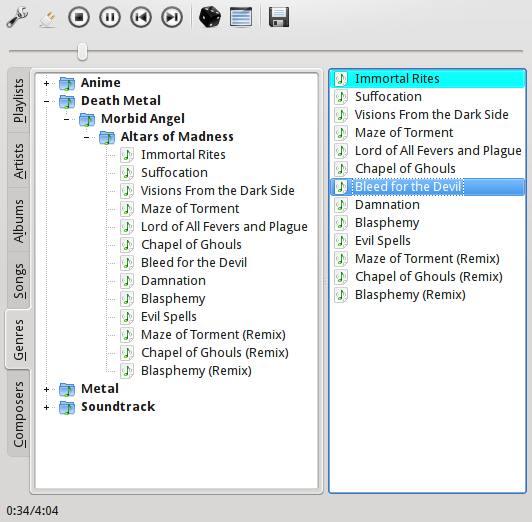Collapse the Altars of Madness album
This screenshot has width=532, height=522.
[x=87, y=137]
